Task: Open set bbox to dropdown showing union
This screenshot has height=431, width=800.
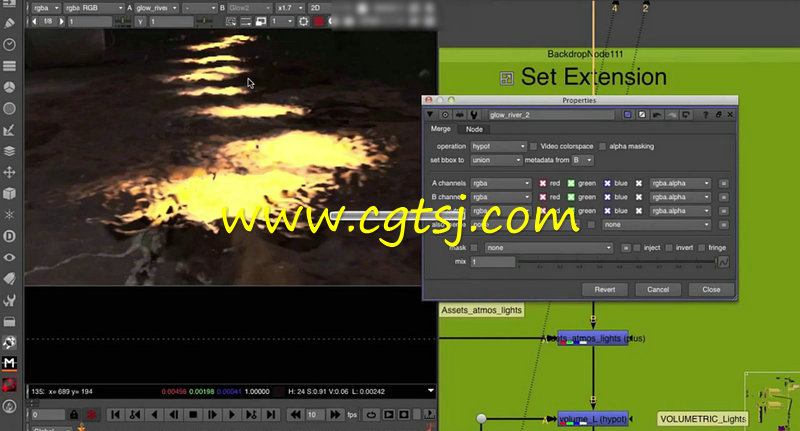Action: click(x=496, y=160)
